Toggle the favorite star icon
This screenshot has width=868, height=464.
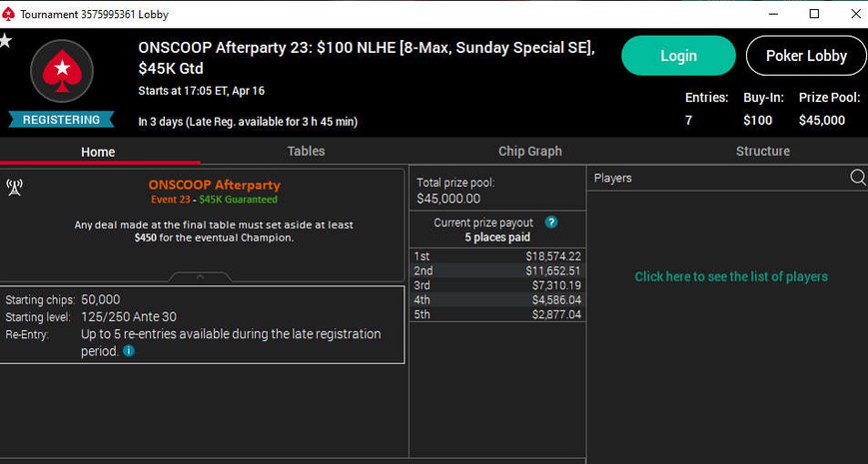[5, 40]
